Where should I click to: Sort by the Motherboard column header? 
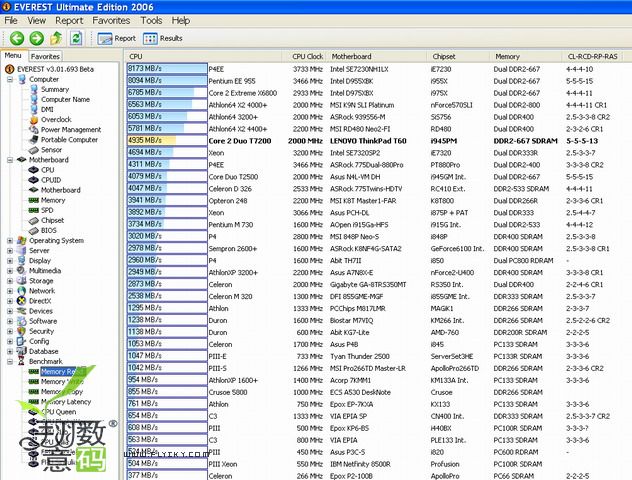pos(377,56)
